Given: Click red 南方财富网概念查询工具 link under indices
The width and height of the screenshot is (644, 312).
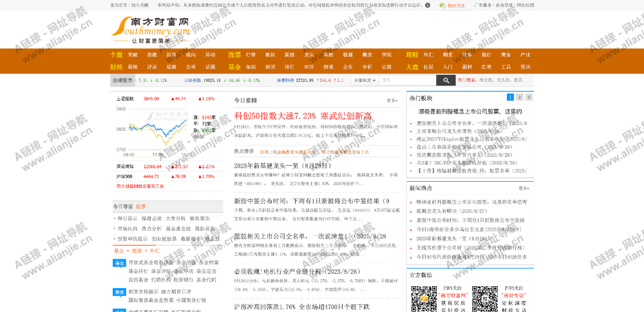Looking at the screenshot, I should coord(140,186).
